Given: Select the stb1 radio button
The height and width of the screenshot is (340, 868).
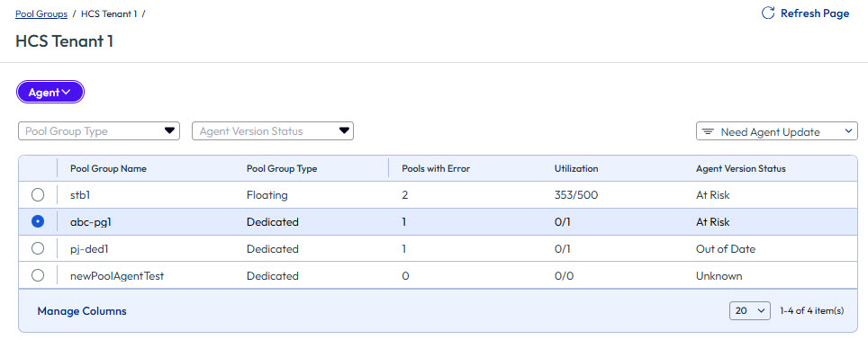Looking at the screenshot, I should [38, 195].
